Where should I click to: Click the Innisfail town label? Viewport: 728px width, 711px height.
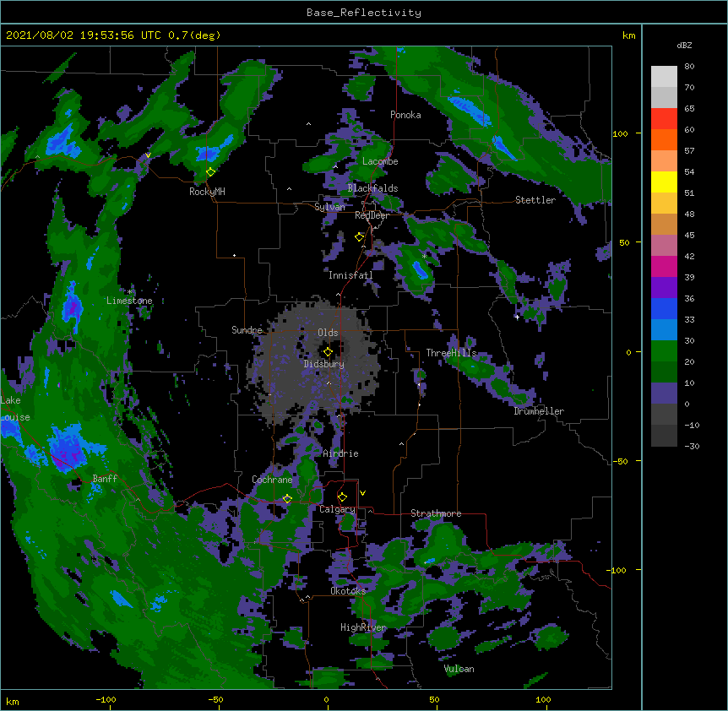click(x=351, y=275)
